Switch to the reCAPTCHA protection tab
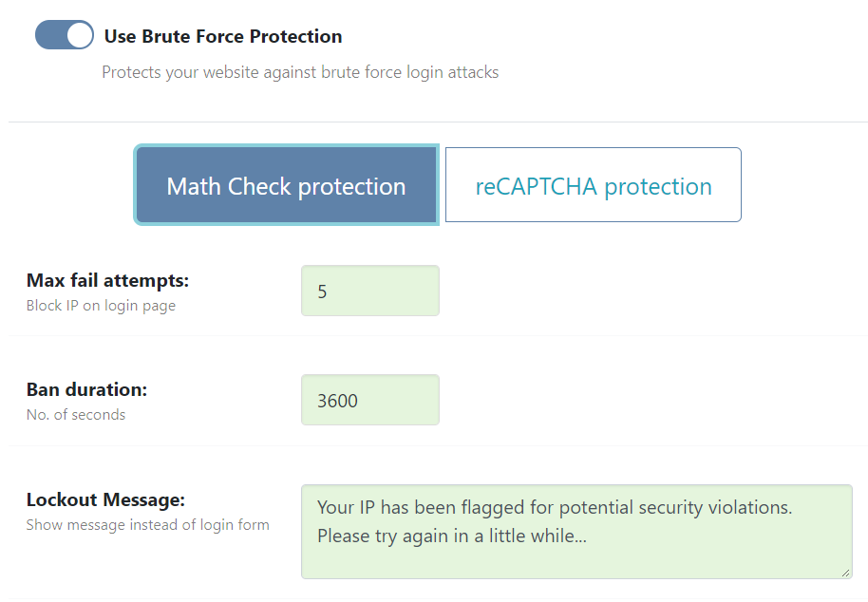The height and width of the screenshot is (602, 868). tap(593, 185)
